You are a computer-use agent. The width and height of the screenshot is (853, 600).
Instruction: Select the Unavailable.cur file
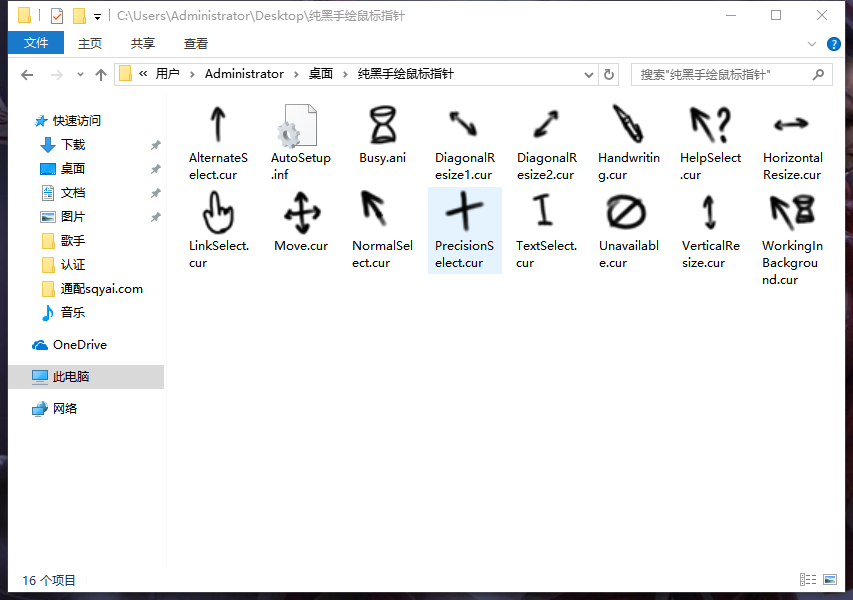click(628, 231)
